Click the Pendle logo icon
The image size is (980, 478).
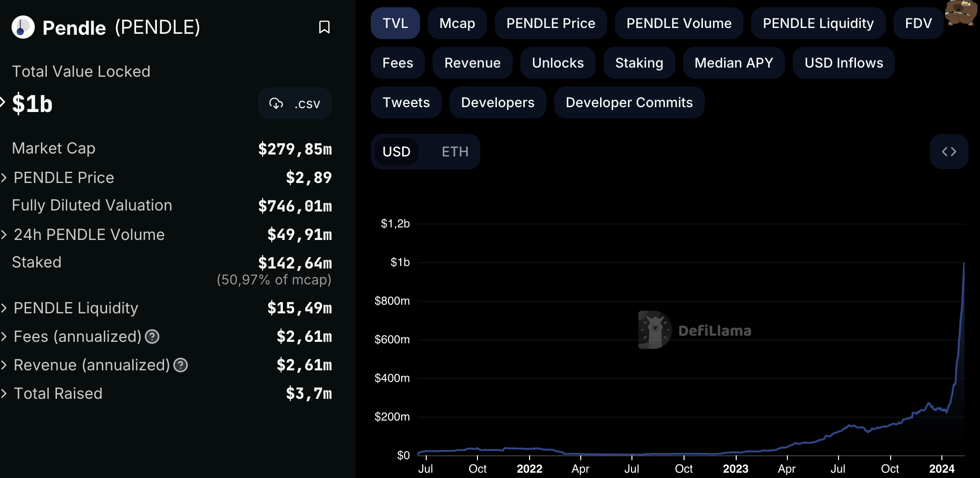tap(23, 27)
